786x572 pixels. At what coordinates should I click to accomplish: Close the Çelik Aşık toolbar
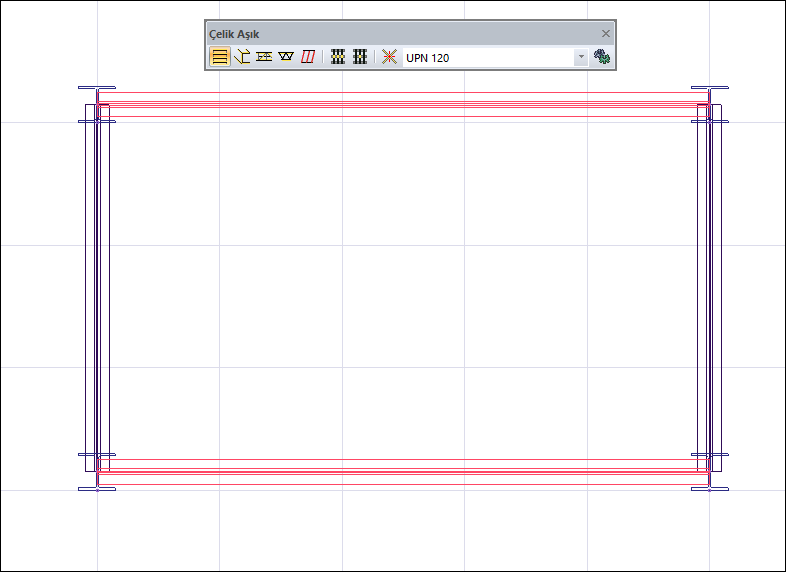pyautogui.click(x=606, y=34)
